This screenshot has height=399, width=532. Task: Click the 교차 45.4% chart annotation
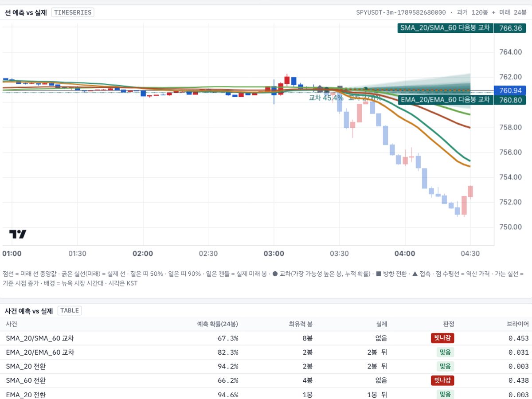326,98
